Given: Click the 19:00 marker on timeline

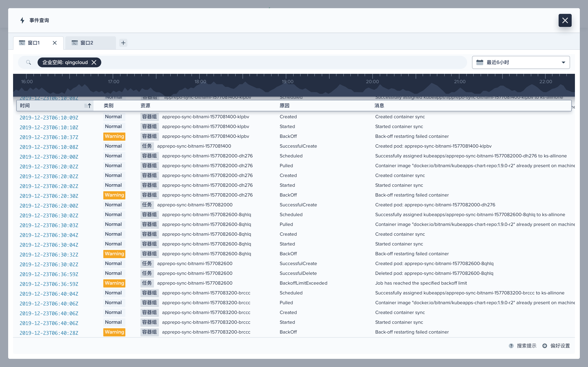Looking at the screenshot, I should click(x=287, y=82).
